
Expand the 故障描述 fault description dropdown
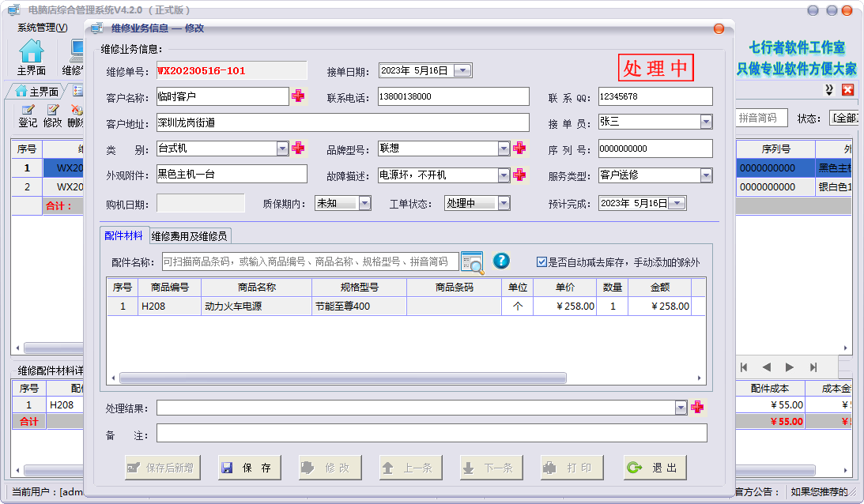point(504,175)
